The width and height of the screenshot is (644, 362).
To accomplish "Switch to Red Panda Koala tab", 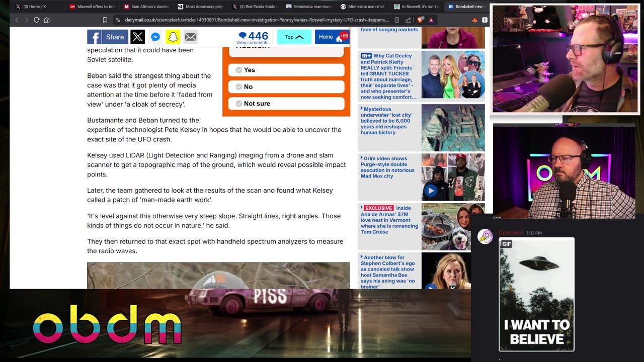I will click(x=255, y=7).
